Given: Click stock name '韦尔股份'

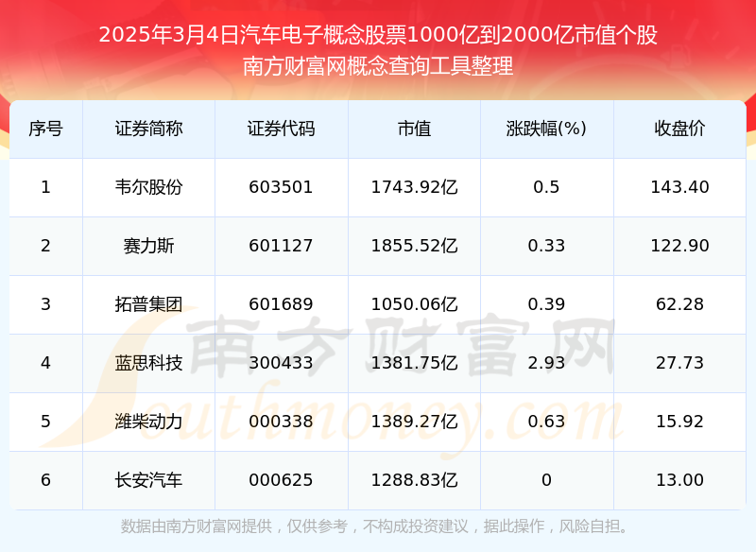Looking at the screenshot, I should (x=148, y=187).
